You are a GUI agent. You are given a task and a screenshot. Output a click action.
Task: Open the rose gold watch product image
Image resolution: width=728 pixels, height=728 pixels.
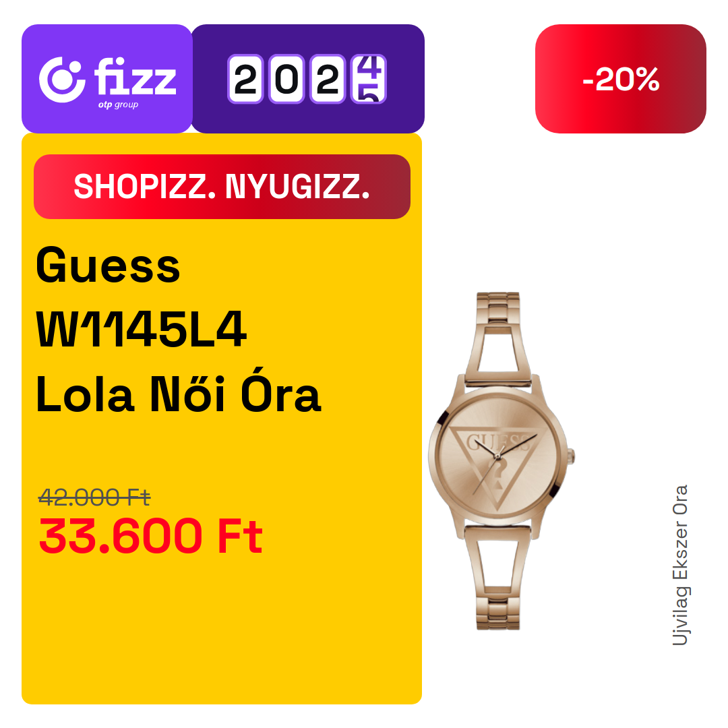(x=501, y=460)
